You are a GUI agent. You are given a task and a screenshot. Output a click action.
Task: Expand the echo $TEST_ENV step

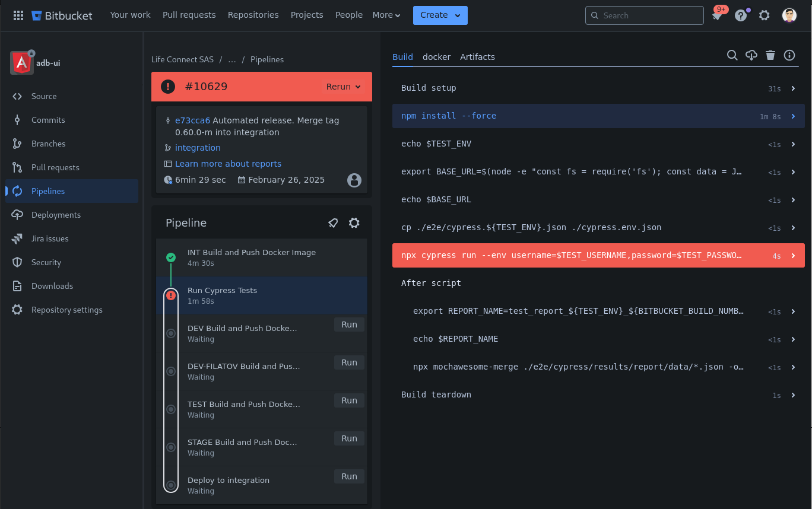point(598,144)
